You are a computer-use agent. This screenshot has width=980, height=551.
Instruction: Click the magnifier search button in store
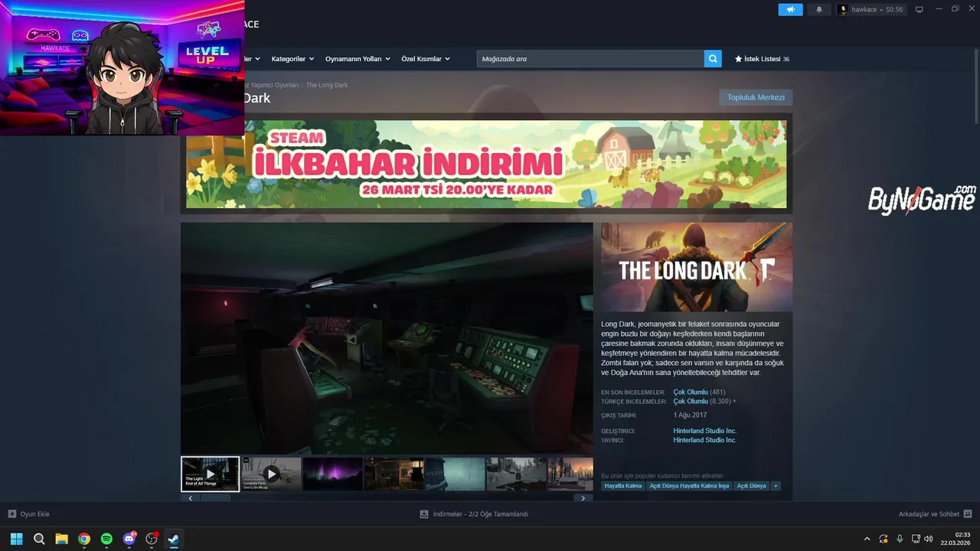tap(713, 59)
